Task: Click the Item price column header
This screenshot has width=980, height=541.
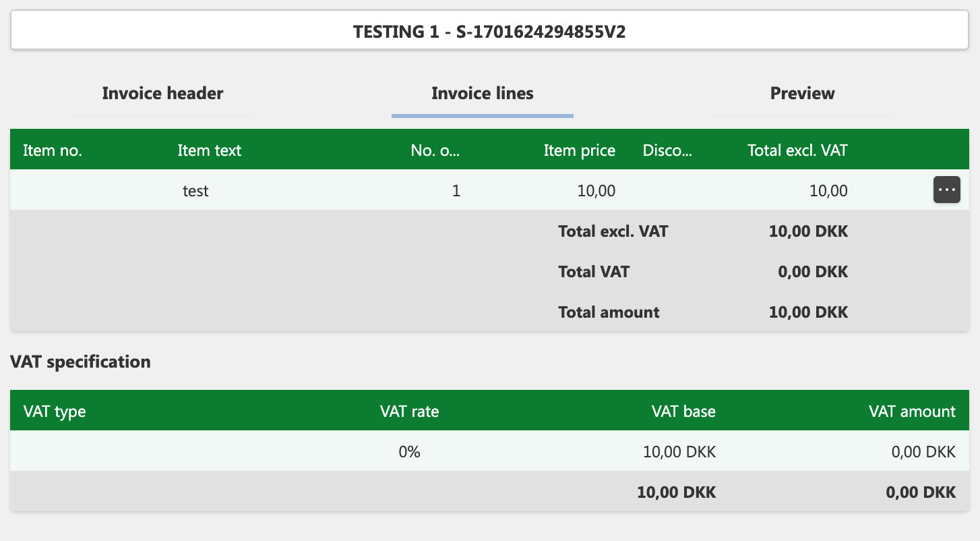Action: pos(580,150)
